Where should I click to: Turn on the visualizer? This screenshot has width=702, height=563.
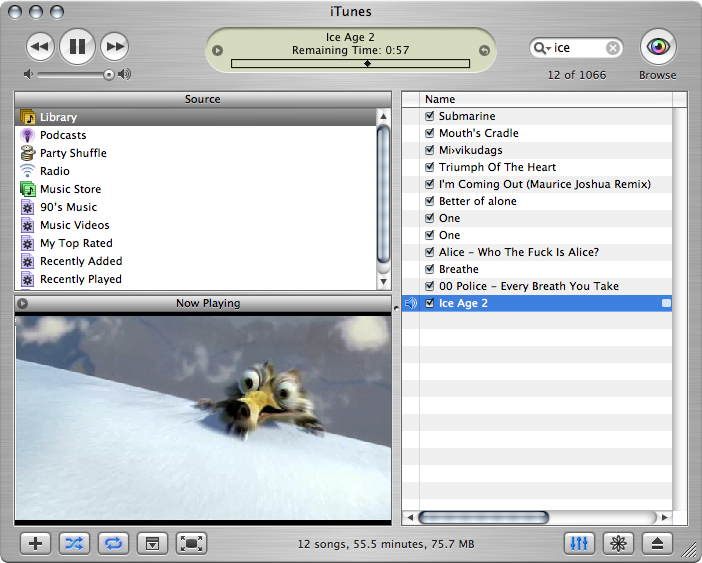(618, 543)
